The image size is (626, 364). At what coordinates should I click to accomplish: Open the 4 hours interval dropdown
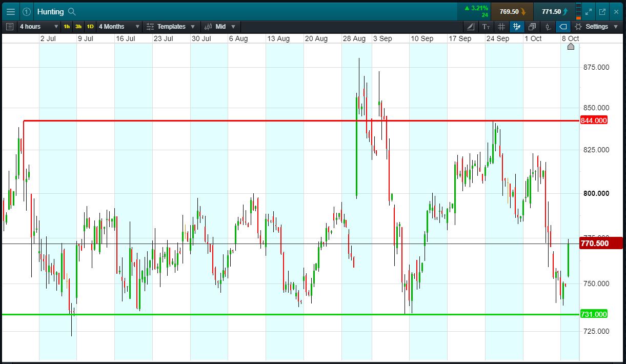coord(39,27)
